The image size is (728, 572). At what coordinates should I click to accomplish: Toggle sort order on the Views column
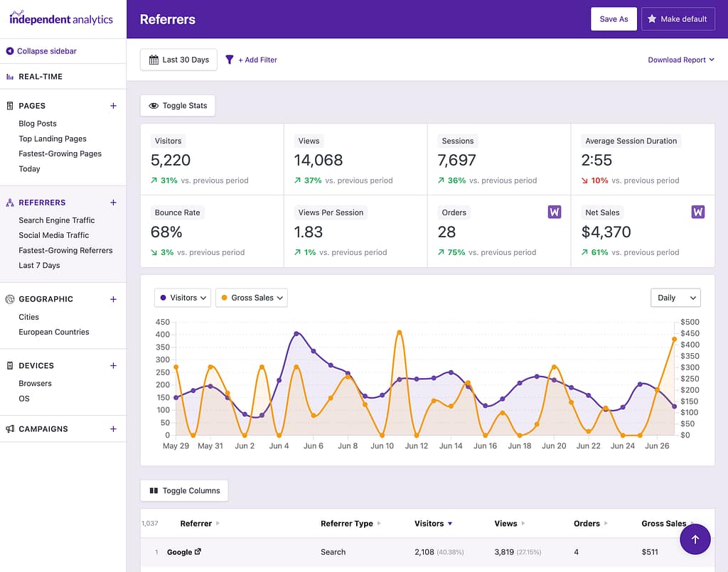pyautogui.click(x=508, y=523)
